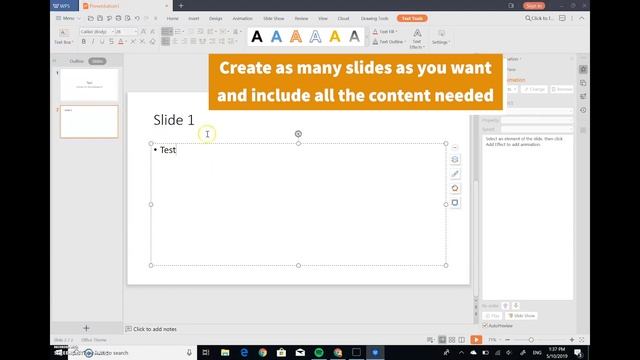Click to add notes

click(155, 329)
